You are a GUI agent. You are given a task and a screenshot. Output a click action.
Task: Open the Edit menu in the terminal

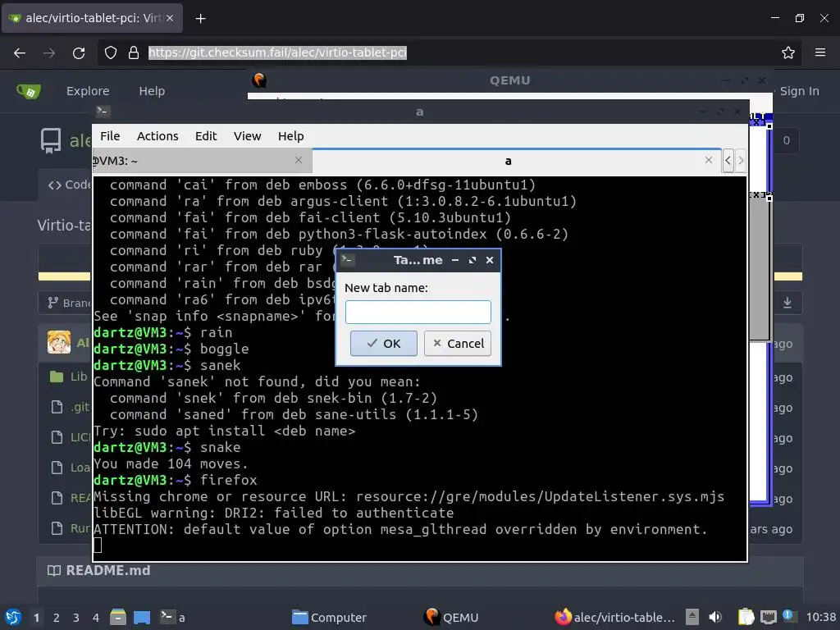tap(206, 136)
